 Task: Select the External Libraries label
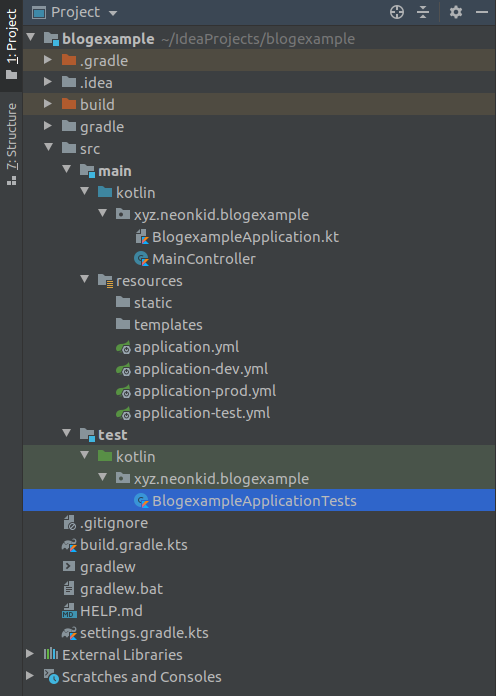(x=122, y=655)
